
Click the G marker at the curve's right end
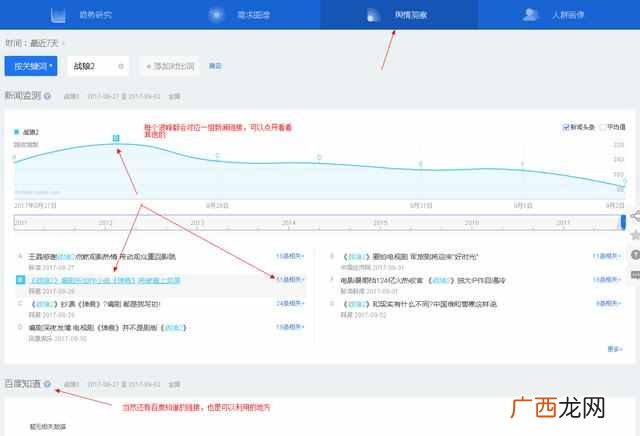[624, 181]
